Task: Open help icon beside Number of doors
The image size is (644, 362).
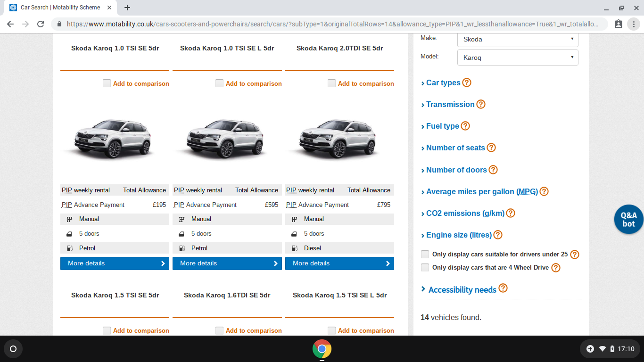Action: point(493,170)
